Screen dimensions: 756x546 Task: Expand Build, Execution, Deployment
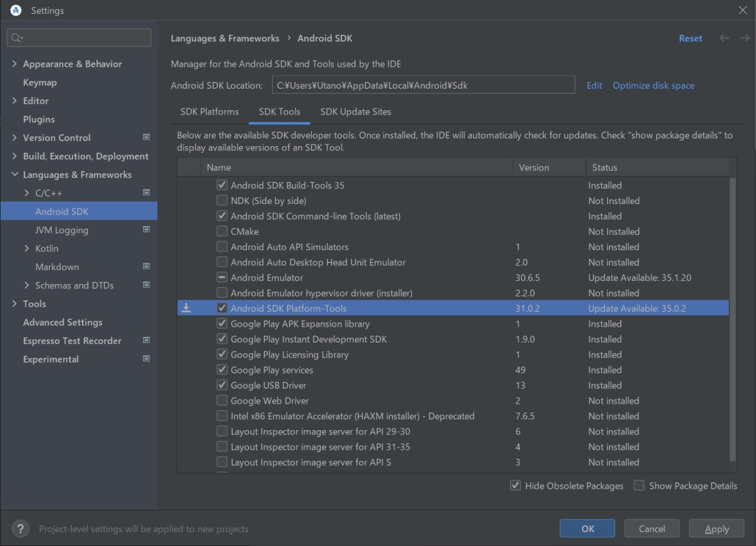tap(14, 156)
